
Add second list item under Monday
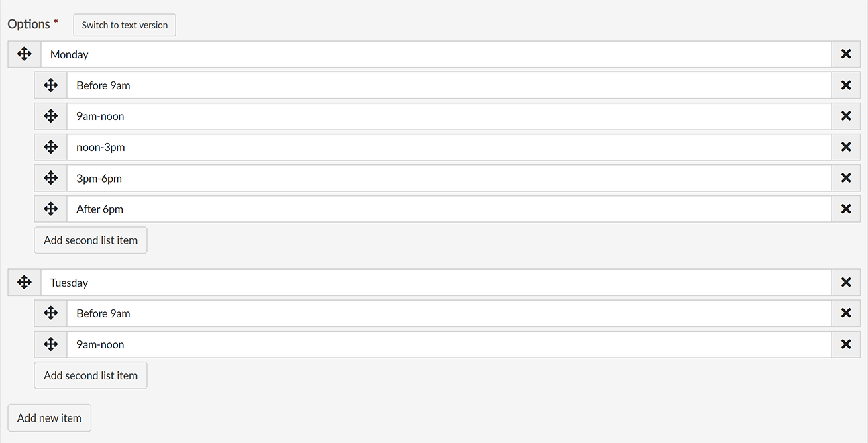pyautogui.click(x=90, y=240)
